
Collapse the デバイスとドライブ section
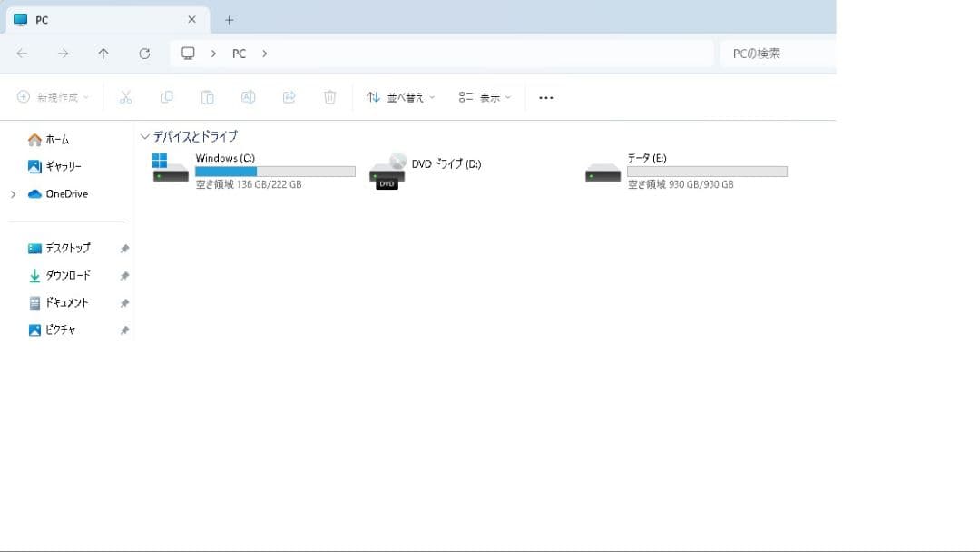point(145,136)
